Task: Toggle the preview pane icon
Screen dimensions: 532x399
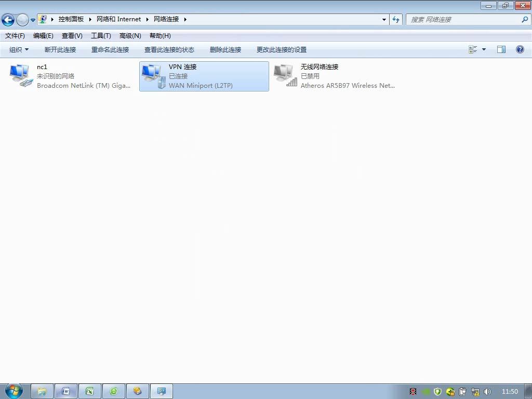Action: tap(501, 49)
